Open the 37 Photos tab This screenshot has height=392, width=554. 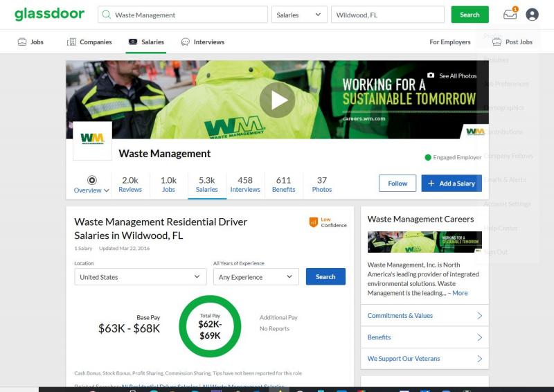[322, 184]
